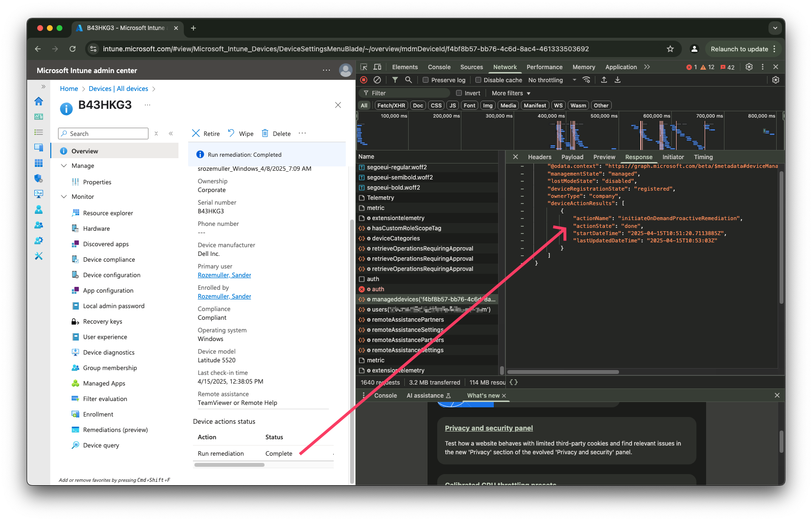Click response pane horizontal scrollbar
This screenshot has height=521, width=812.
[x=563, y=372]
